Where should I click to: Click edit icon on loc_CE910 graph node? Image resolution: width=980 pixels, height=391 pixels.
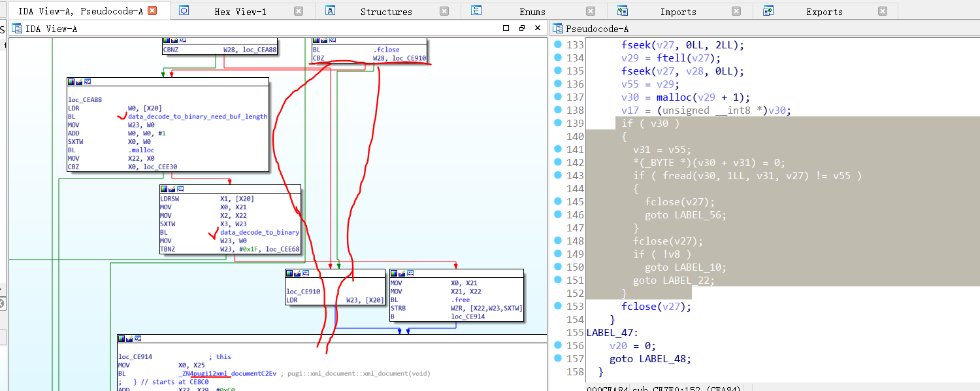click(297, 273)
